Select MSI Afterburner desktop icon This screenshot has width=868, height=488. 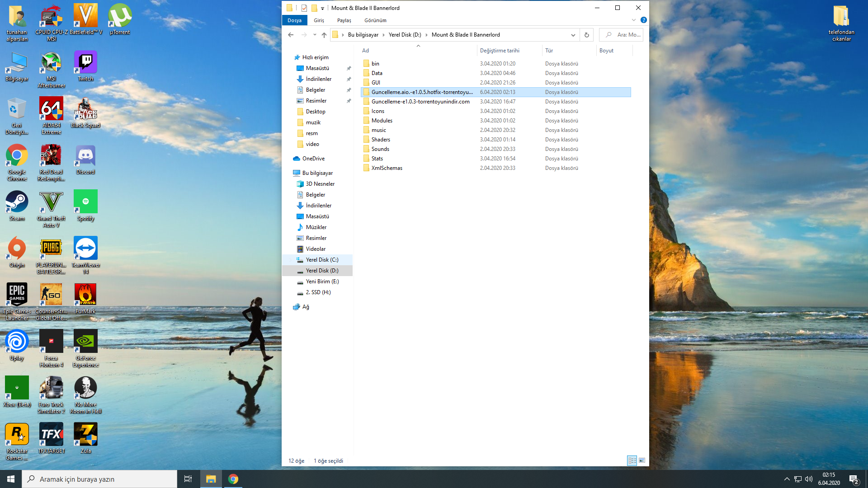point(52,69)
